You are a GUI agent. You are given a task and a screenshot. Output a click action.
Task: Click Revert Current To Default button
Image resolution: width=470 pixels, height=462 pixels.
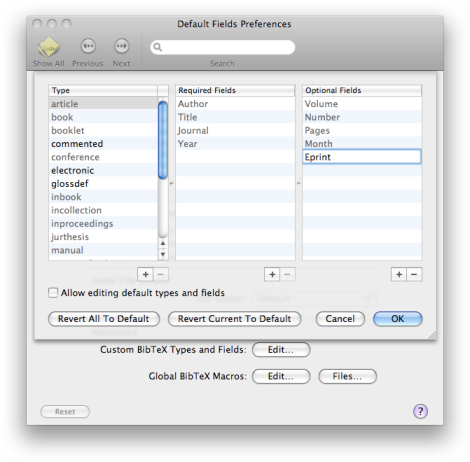coord(235,319)
